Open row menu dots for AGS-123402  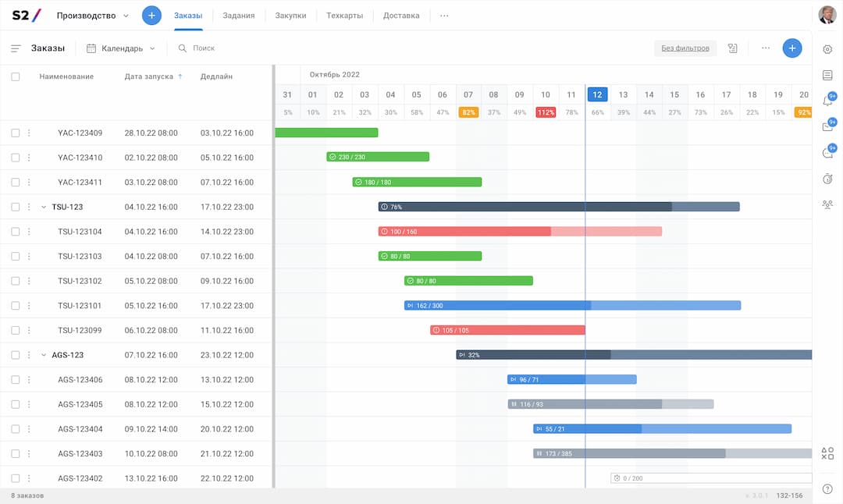tap(29, 478)
